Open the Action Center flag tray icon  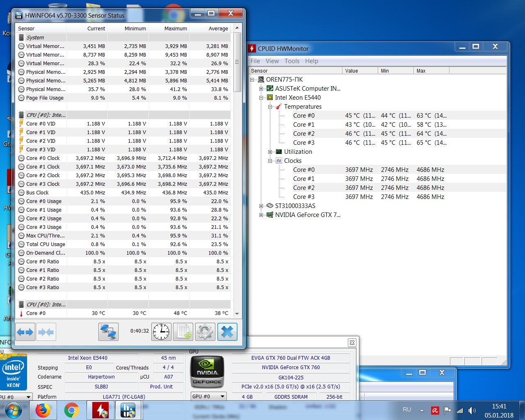447,411
